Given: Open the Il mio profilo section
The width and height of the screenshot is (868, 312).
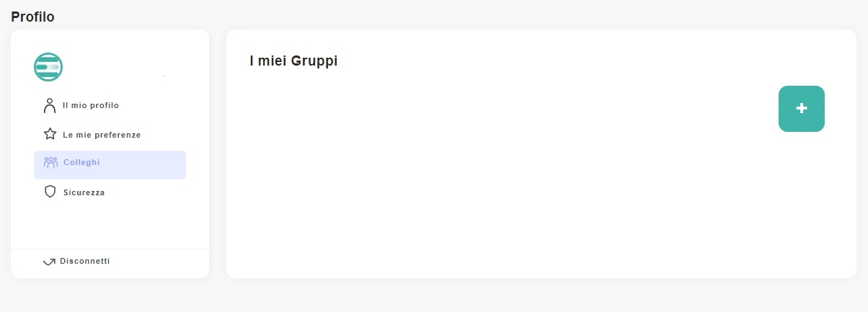Looking at the screenshot, I should 90,106.
